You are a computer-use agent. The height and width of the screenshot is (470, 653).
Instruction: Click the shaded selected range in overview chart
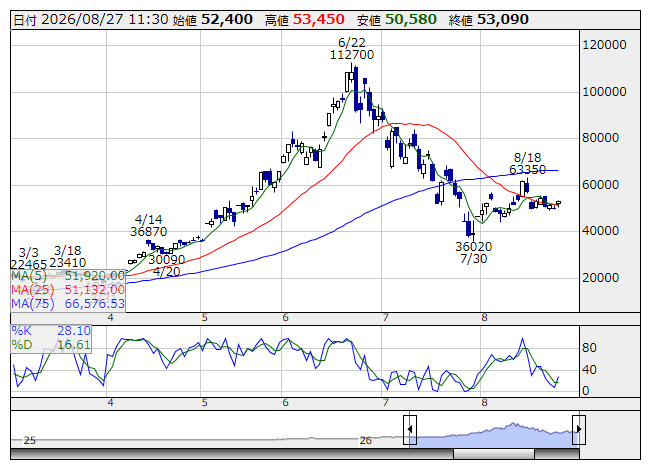[x=494, y=436]
